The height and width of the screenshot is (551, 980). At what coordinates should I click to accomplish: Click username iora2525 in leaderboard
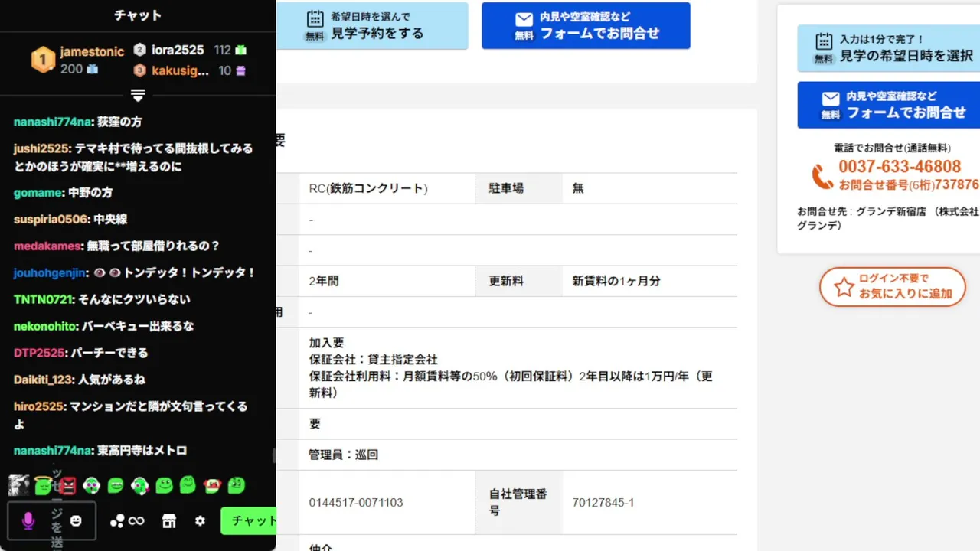178,50
